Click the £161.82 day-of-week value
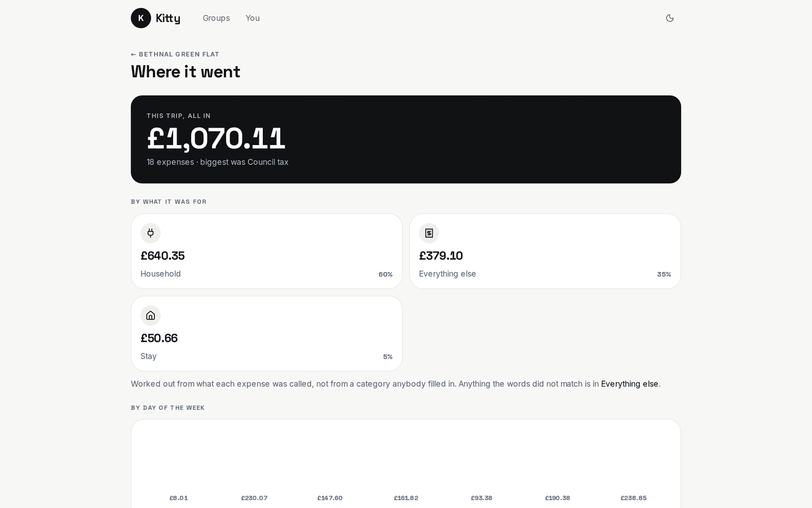 click(406, 498)
